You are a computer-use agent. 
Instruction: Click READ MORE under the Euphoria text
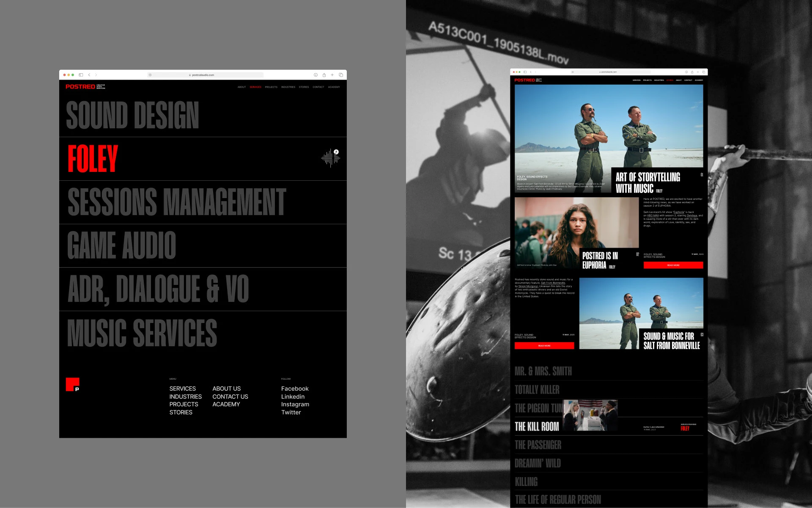673,265
